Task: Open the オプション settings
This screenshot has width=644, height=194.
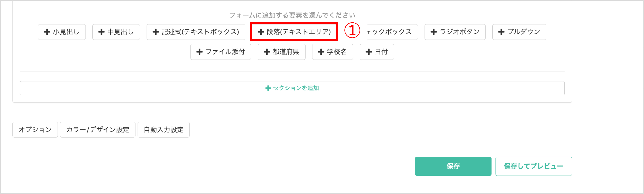Action: pos(35,130)
